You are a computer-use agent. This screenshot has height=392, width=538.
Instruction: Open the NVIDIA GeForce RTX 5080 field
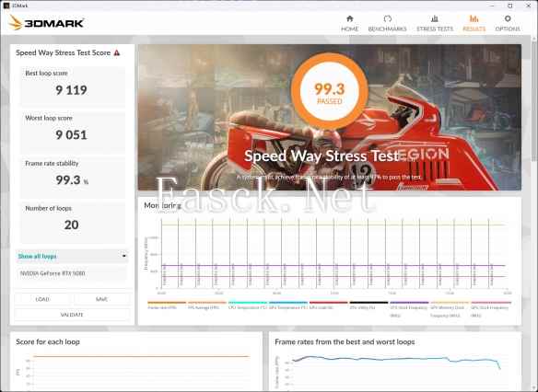72,273
